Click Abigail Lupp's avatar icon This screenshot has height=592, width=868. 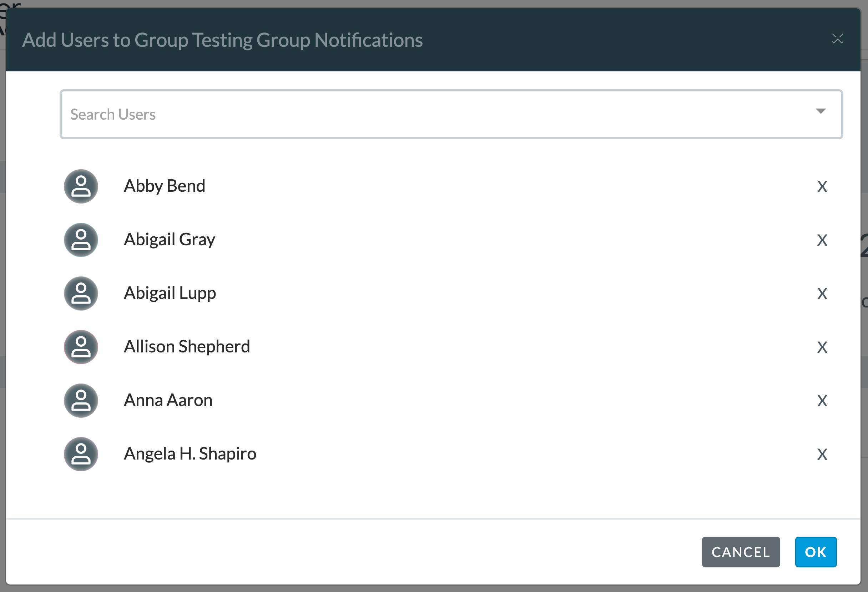(x=81, y=294)
